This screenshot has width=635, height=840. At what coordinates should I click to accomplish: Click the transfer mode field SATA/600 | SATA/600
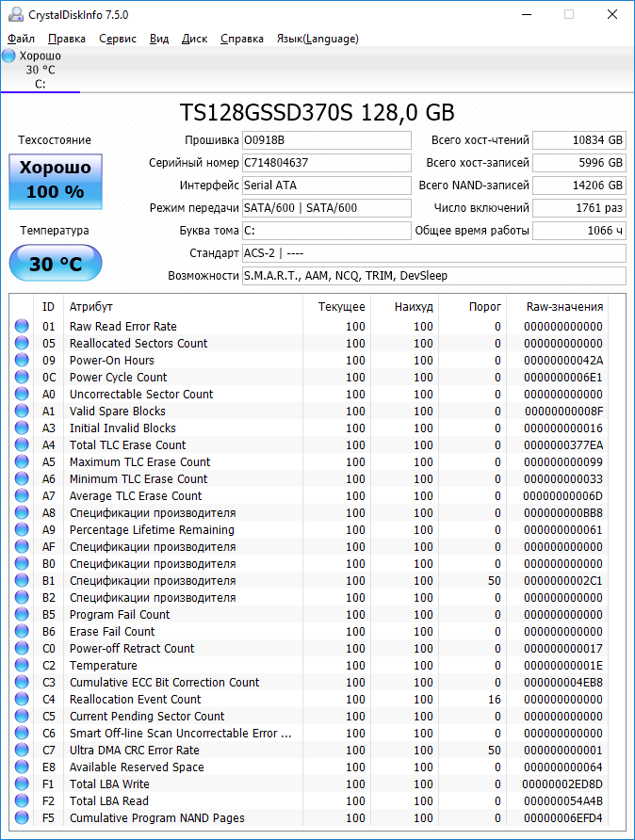pyautogui.click(x=326, y=208)
